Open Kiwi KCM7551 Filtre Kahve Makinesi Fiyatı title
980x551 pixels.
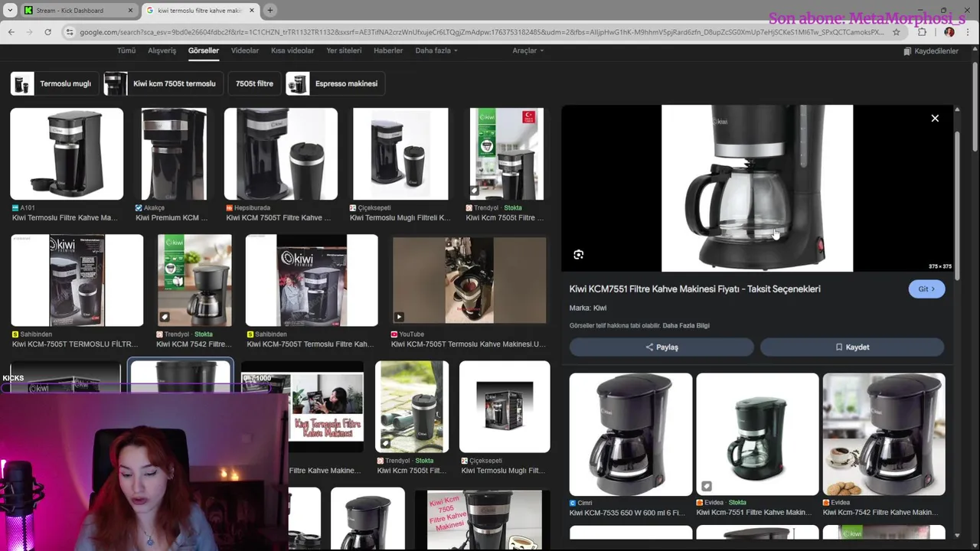[694, 289]
